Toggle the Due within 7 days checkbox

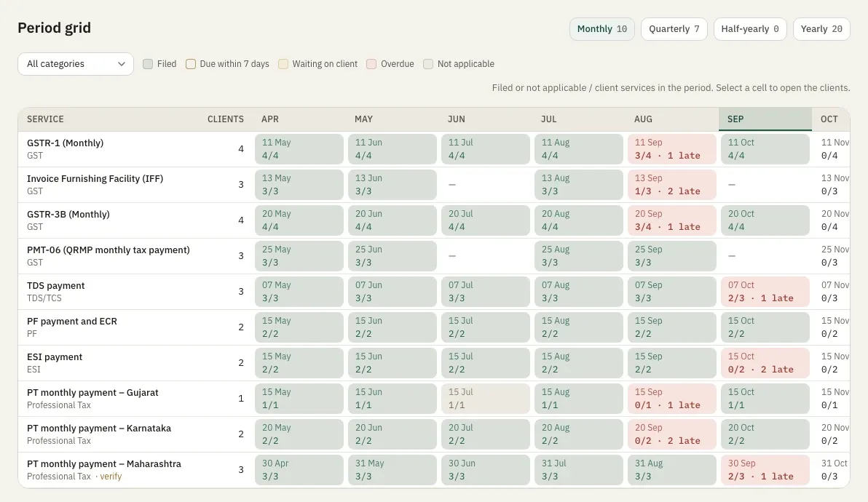tap(191, 64)
